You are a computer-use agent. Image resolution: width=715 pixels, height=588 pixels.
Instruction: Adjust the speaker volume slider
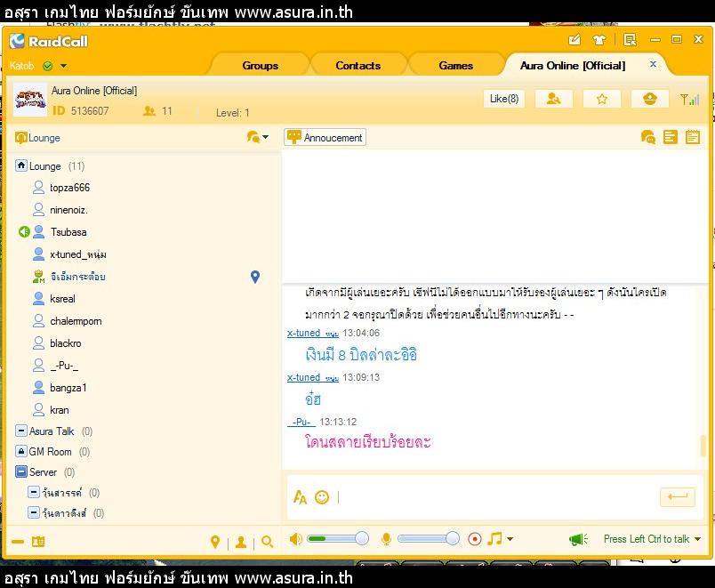pyautogui.click(x=338, y=539)
